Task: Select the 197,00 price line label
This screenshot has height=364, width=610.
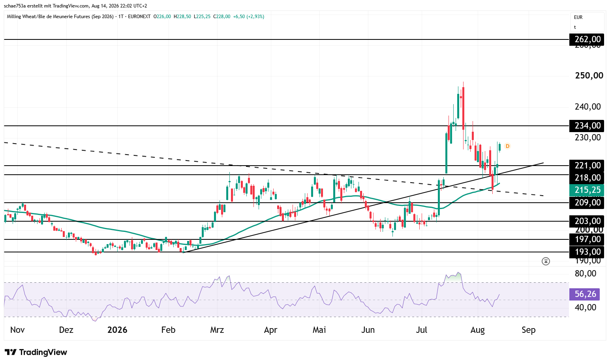Action: [587, 239]
